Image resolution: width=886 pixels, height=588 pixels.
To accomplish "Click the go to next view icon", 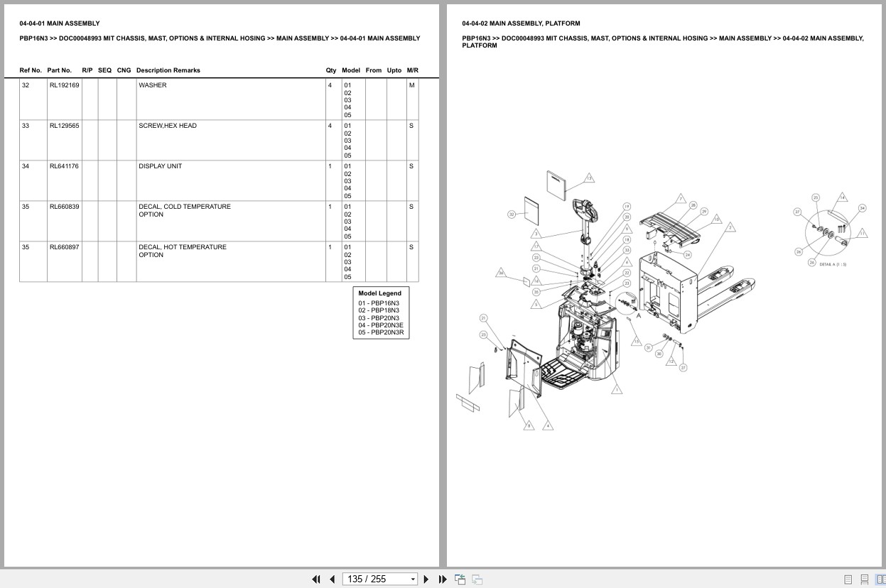I will pyautogui.click(x=477, y=579).
